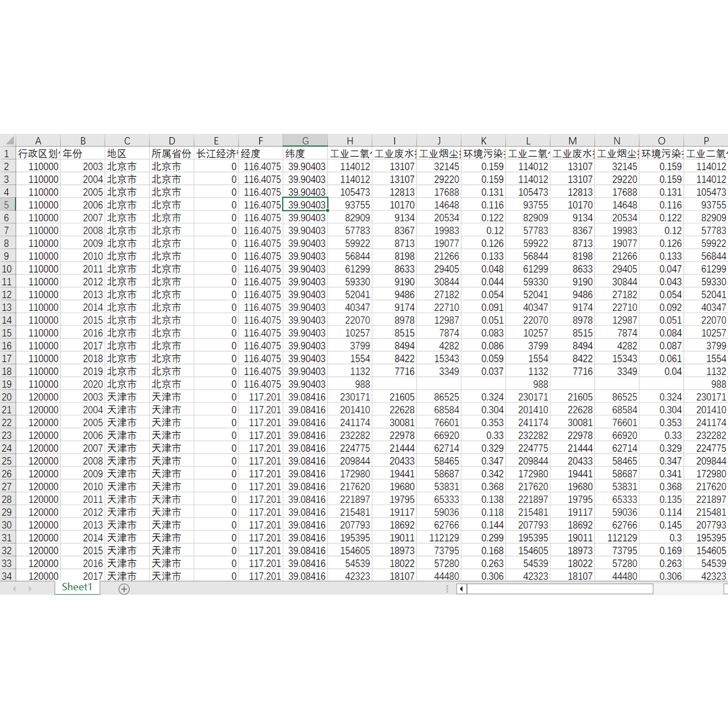The width and height of the screenshot is (728, 728).
Task: Select row 5 header
Action: (x=7, y=205)
